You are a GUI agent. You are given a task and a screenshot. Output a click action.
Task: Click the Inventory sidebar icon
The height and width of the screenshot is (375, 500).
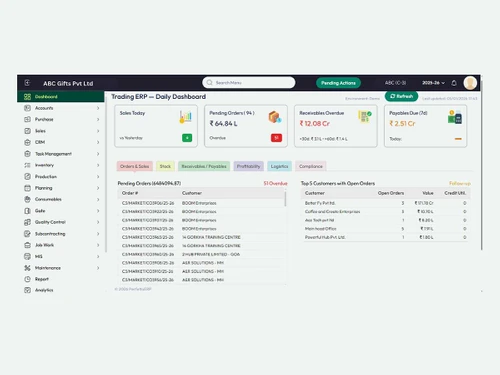pyautogui.click(x=27, y=165)
